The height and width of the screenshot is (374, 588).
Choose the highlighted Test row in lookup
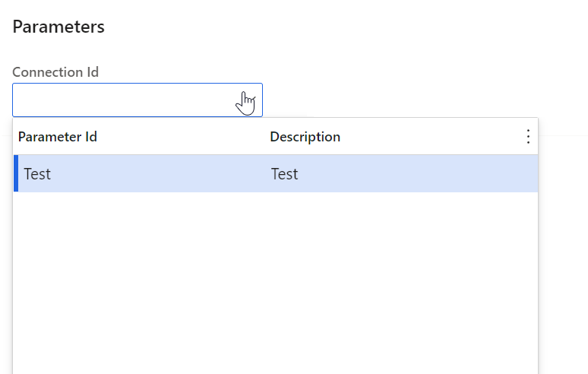276,173
